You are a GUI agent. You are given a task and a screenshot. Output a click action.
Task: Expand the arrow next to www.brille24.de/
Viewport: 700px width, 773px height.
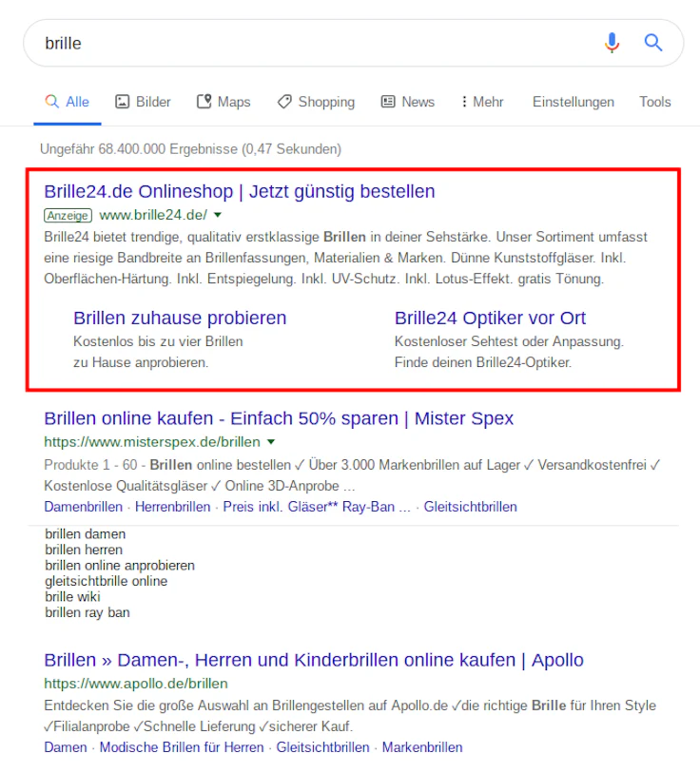pyautogui.click(x=218, y=215)
